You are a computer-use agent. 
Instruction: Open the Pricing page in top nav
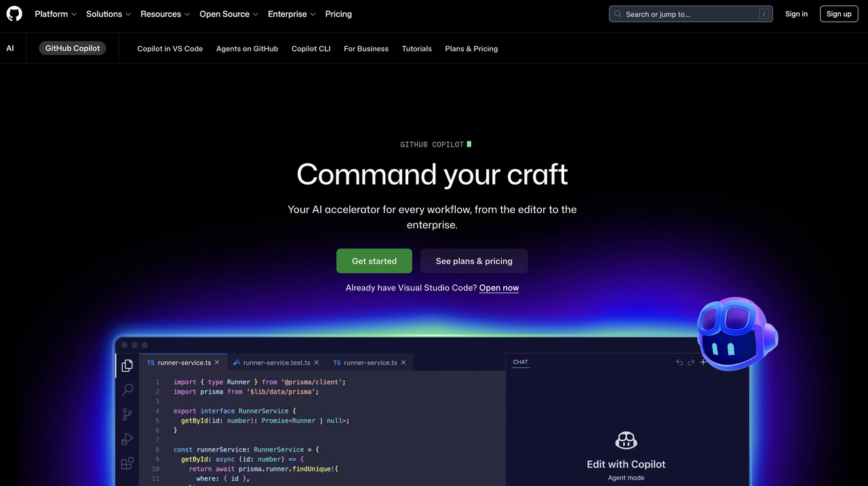click(x=338, y=14)
